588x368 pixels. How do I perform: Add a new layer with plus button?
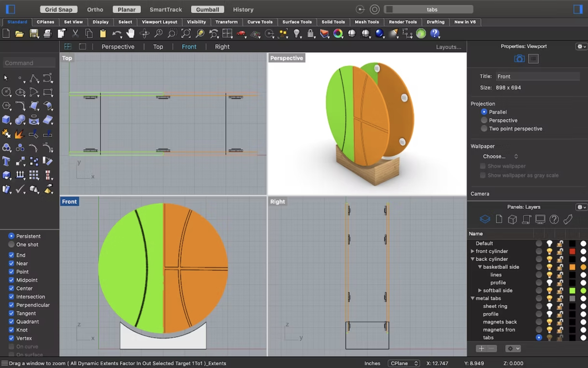coord(481,348)
